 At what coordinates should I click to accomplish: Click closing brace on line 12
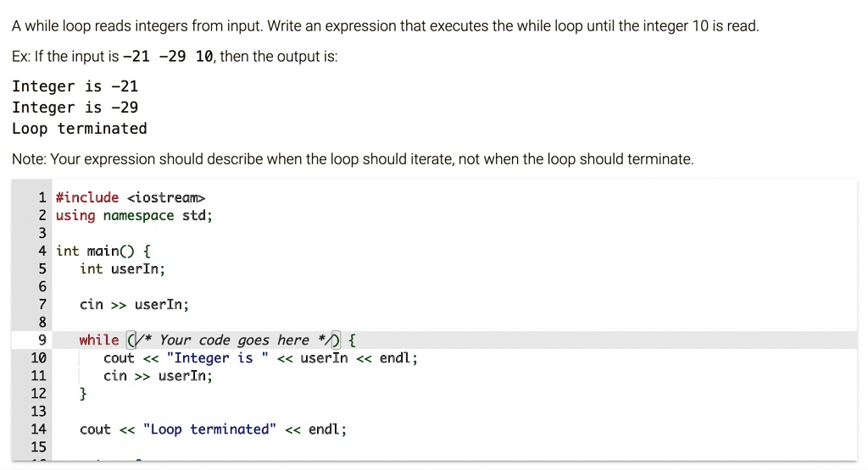(83, 393)
